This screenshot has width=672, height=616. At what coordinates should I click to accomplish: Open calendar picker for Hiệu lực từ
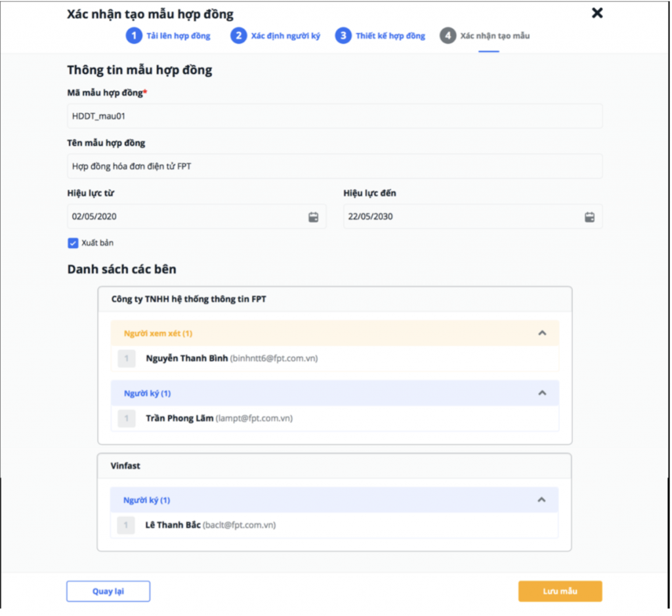point(313,217)
